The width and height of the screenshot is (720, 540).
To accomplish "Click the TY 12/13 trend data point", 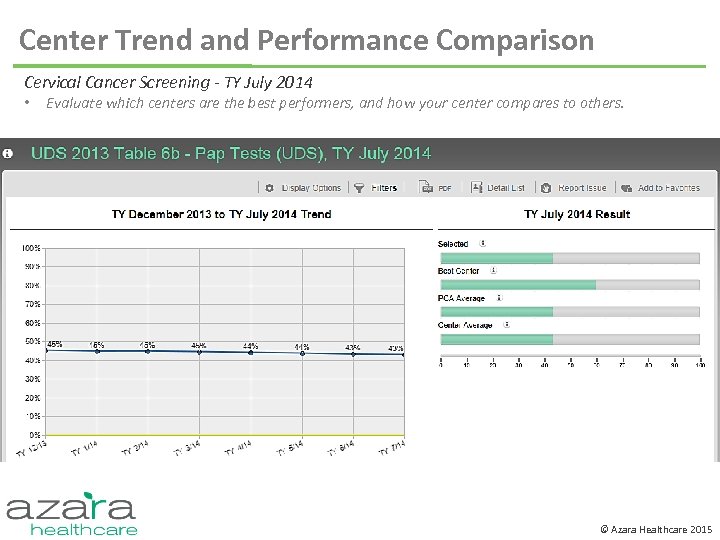I will point(46,350).
